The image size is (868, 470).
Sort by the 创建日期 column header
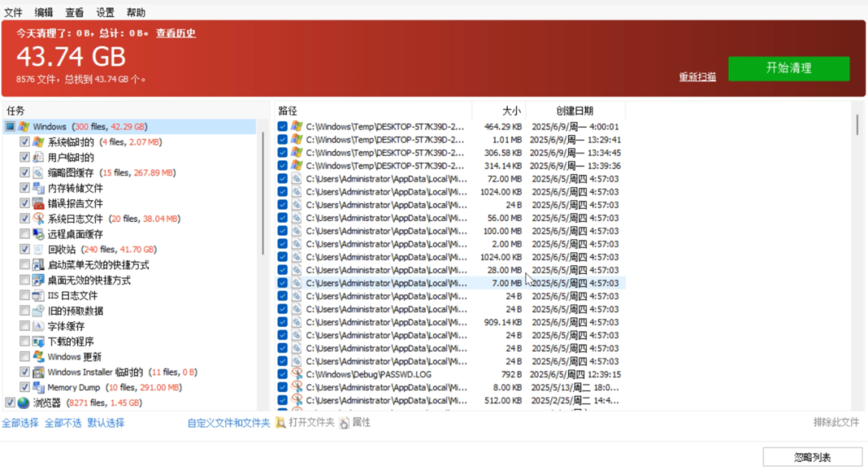[x=575, y=111]
